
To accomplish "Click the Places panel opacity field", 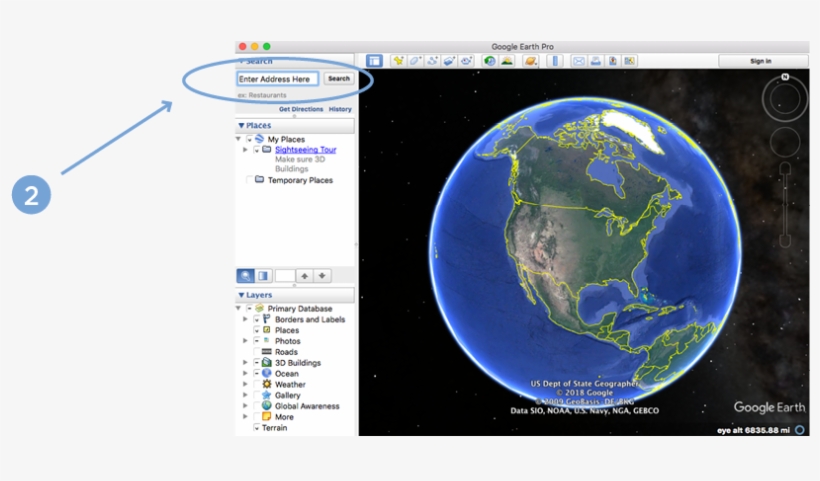I will 284,276.
